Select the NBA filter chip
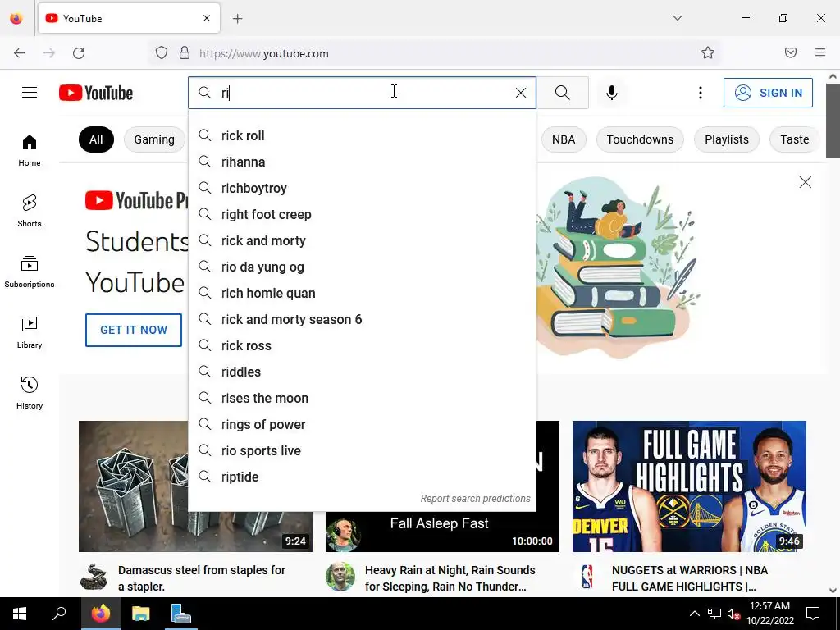The image size is (840, 630). pos(564,139)
